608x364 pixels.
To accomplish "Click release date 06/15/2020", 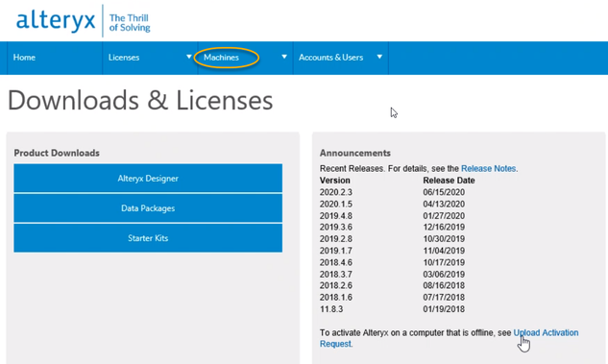I will [444, 192].
